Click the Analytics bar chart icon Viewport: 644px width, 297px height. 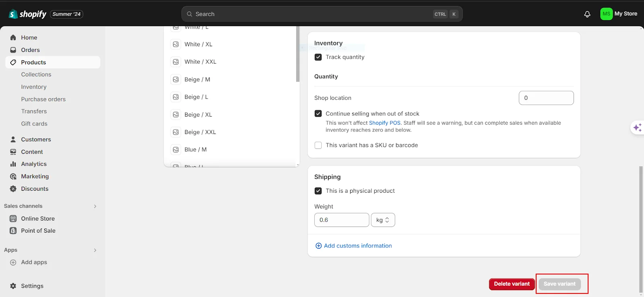(x=13, y=164)
